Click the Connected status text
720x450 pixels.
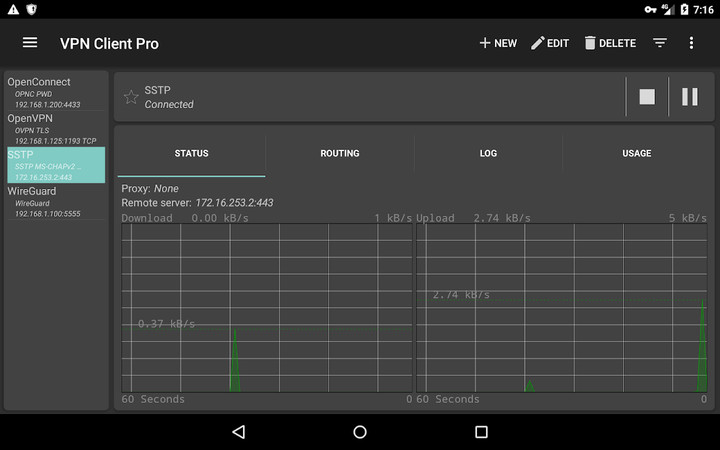tap(169, 105)
